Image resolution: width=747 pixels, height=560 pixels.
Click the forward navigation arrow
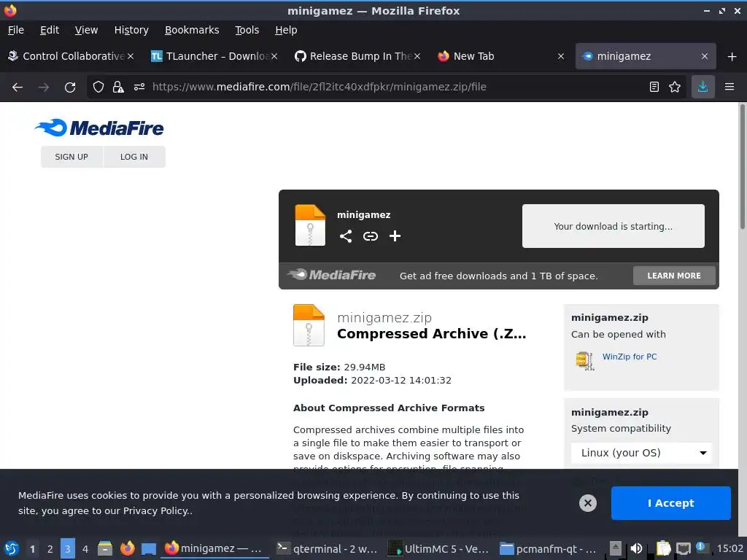point(44,87)
